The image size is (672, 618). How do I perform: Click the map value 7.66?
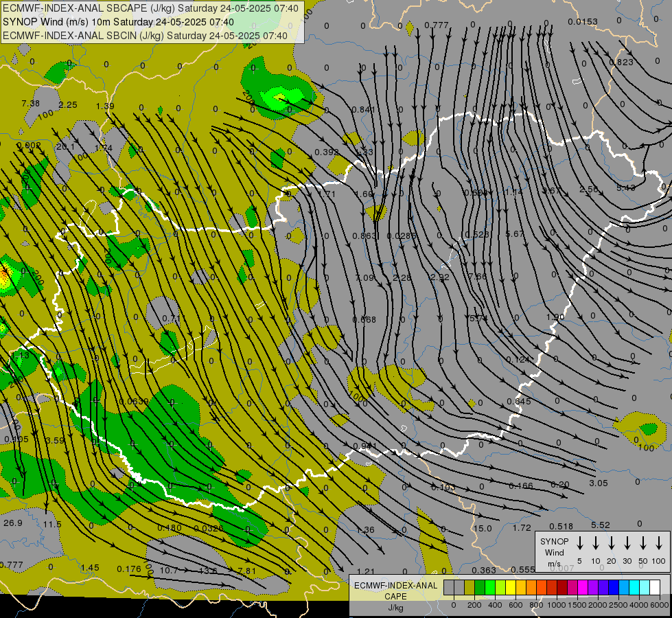[x=478, y=276]
